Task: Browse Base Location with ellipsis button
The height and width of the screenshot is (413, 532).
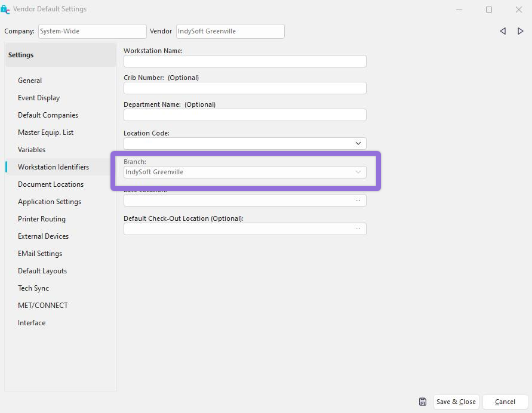Action: coord(358,201)
